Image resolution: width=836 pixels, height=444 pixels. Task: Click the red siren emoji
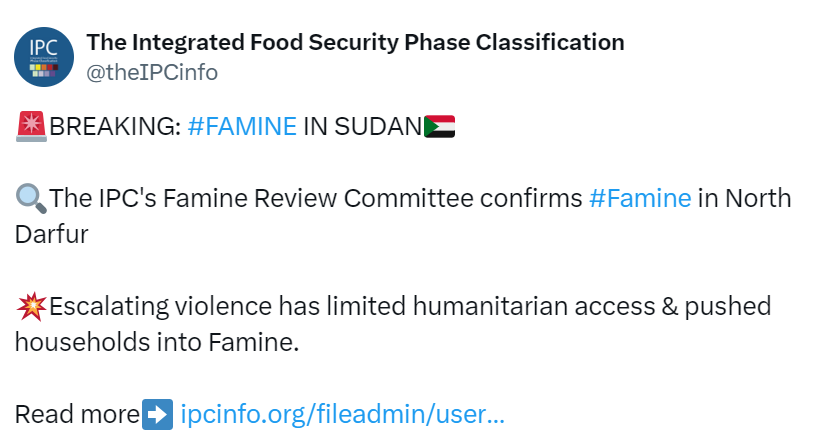[31, 127]
